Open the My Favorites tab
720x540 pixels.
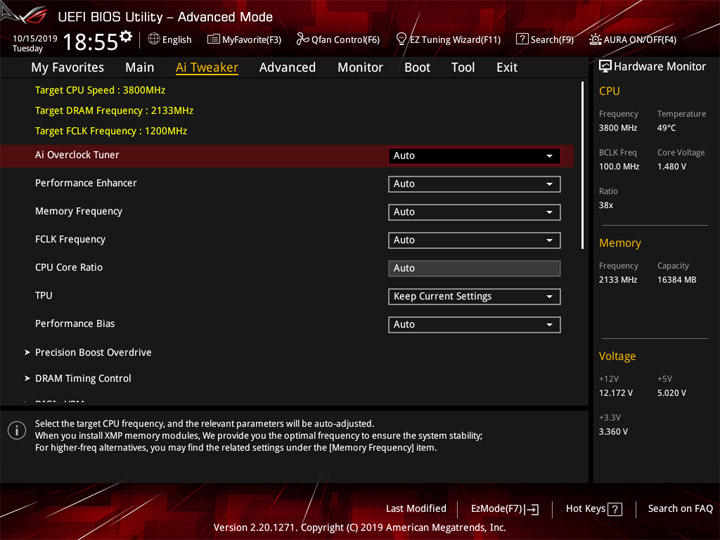point(68,68)
